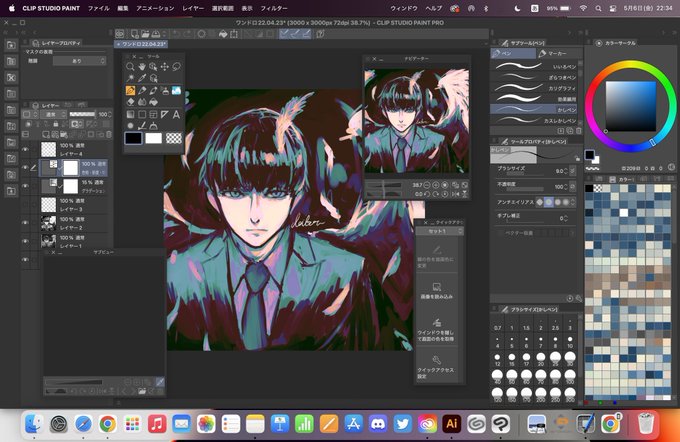The width and height of the screenshot is (680, 442).
Task: Toggle visibility eye of レイヤー 2
Action: pyautogui.click(x=25, y=223)
